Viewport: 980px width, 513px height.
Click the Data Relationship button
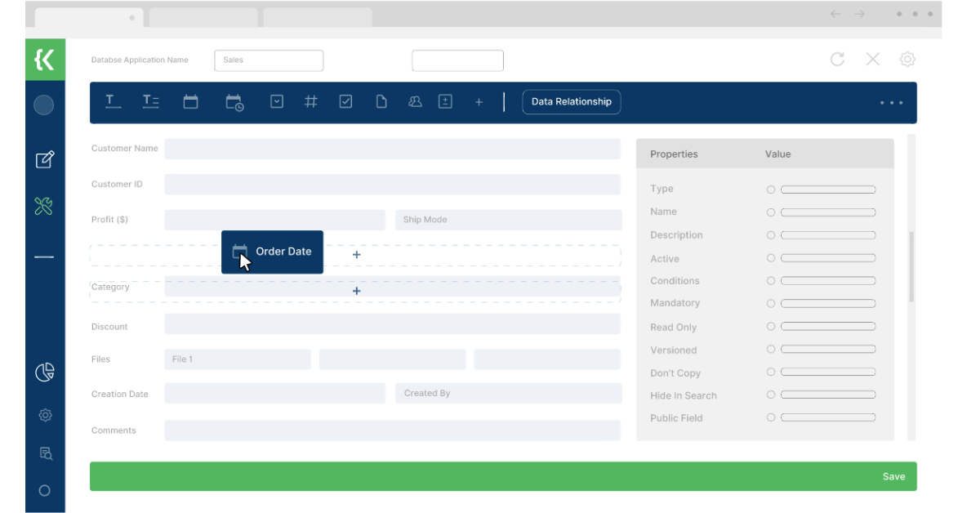(x=571, y=101)
